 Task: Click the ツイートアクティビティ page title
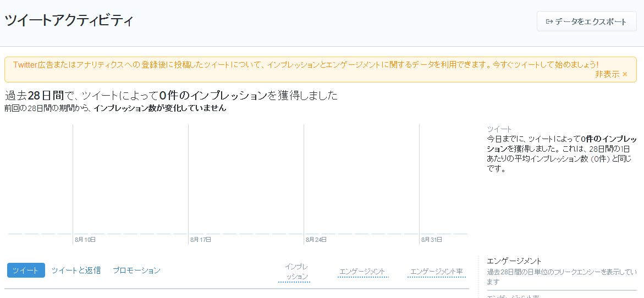pyautogui.click(x=69, y=20)
